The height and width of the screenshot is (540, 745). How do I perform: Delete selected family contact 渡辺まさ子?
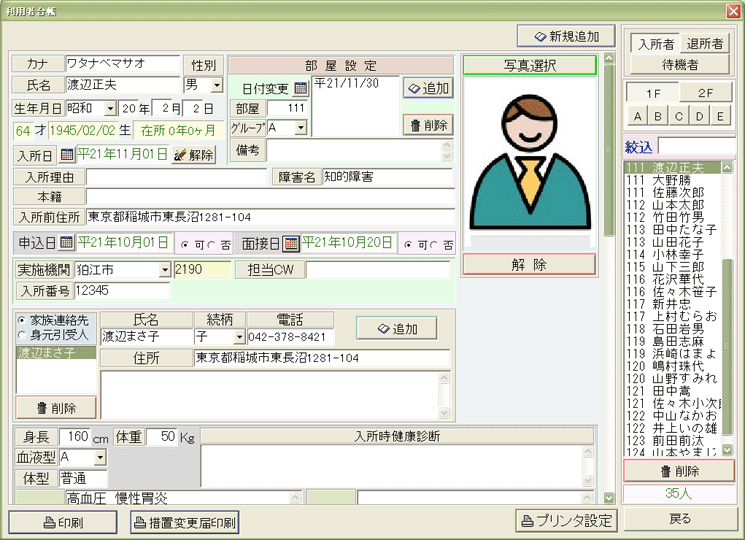click(57, 408)
